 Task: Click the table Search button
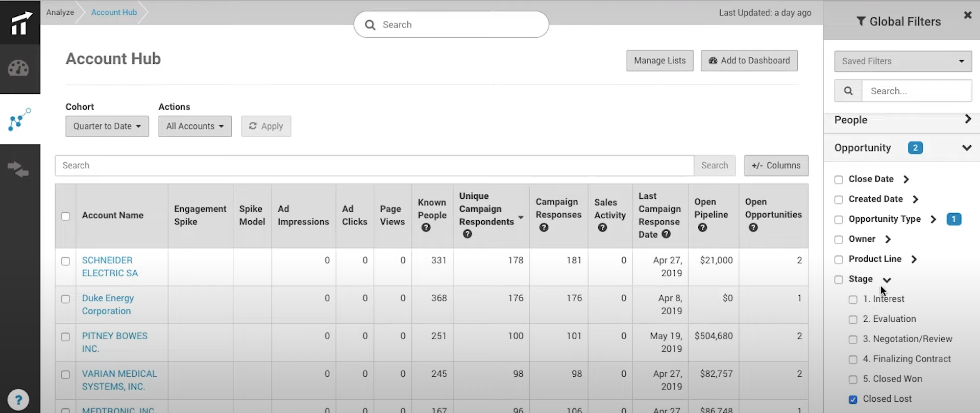pyautogui.click(x=715, y=166)
